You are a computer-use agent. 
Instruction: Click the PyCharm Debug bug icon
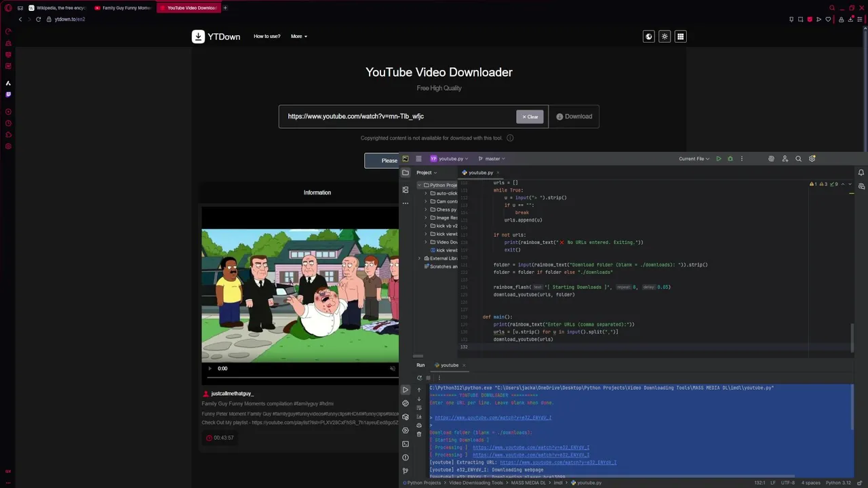click(730, 159)
